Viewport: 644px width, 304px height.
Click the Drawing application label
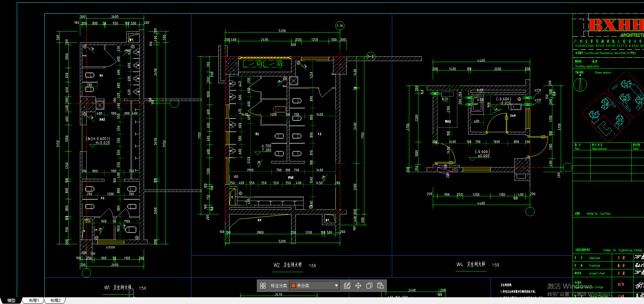(x=587, y=66)
